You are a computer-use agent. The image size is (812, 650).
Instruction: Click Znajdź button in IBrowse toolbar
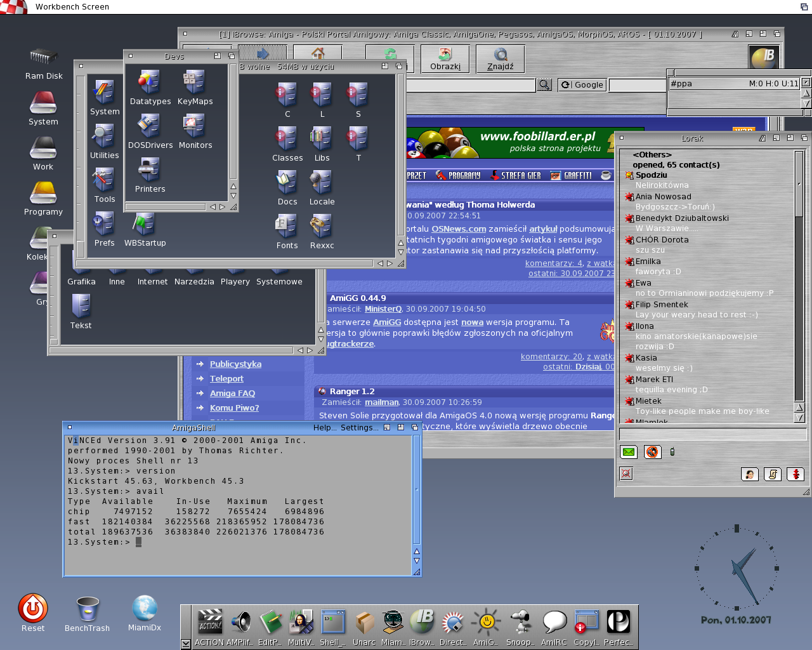click(x=501, y=58)
